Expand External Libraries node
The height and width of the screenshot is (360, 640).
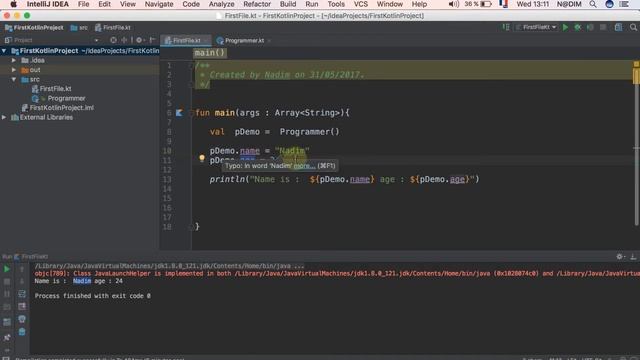4,117
